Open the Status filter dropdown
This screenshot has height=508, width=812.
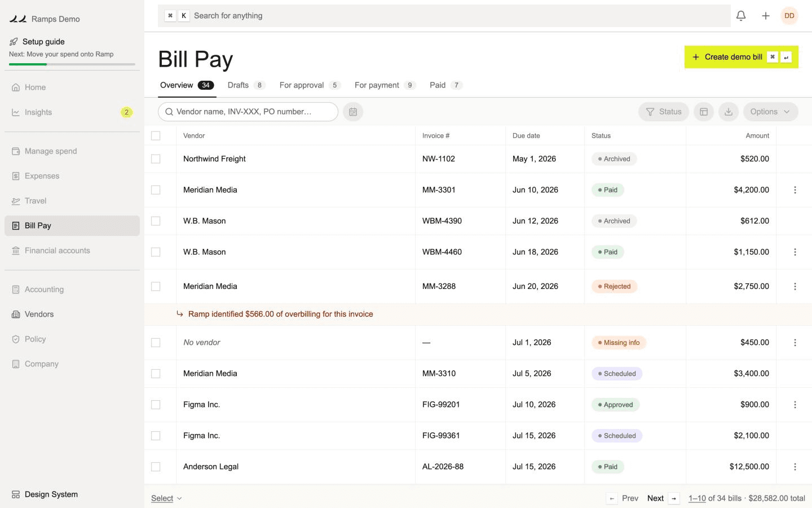click(664, 112)
